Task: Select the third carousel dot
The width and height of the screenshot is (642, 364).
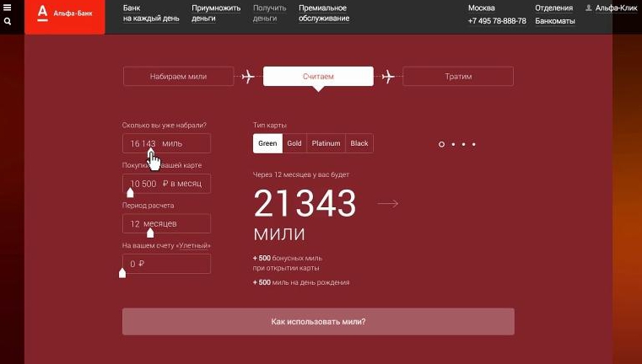Action: [463, 144]
